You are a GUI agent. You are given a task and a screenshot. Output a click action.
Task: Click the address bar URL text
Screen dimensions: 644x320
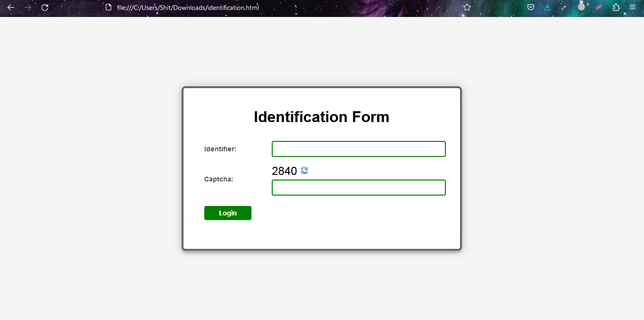tap(188, 8)
